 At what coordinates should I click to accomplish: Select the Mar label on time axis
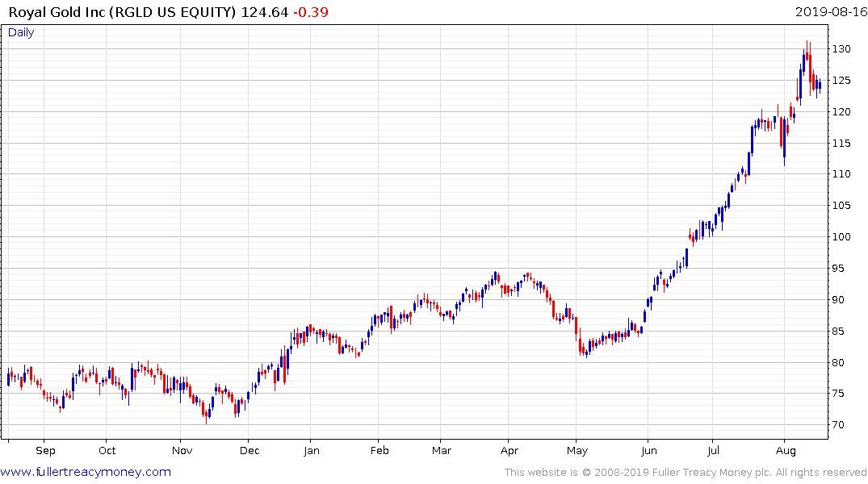[442, 451]
